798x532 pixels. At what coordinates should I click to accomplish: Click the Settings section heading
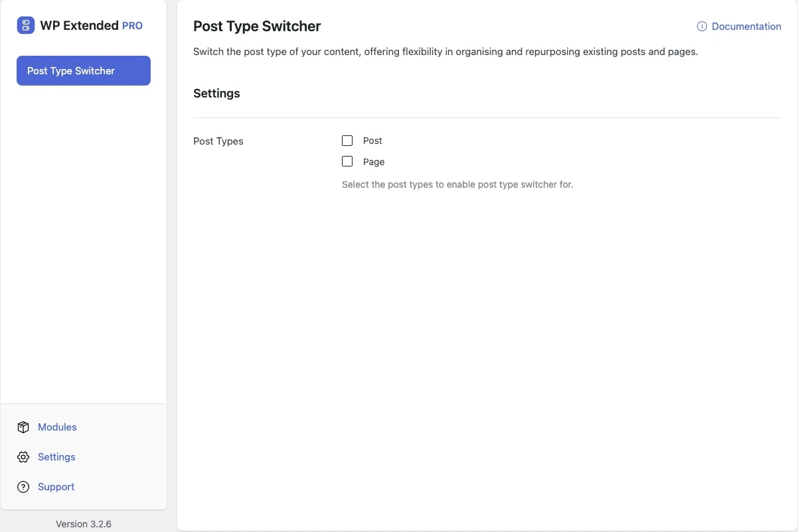click(216, 94)
